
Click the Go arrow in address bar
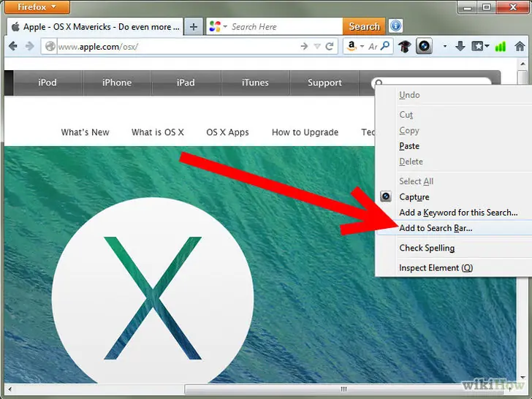click(304, 46)
